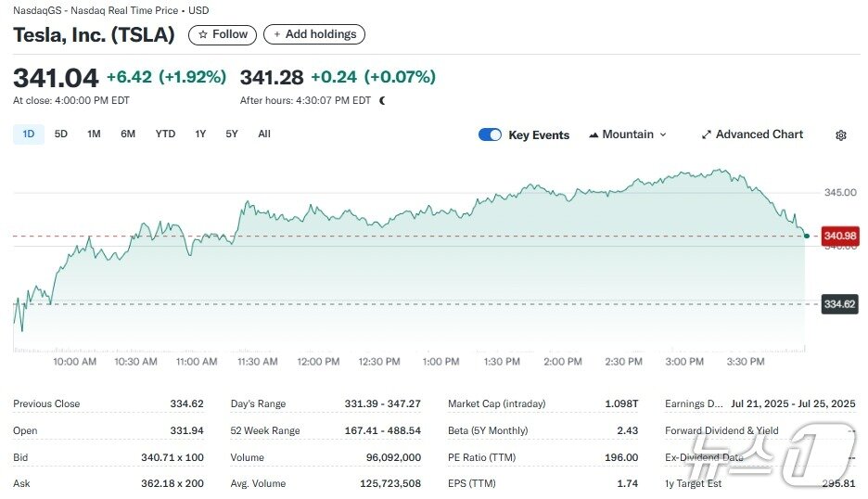Click the closing price 341.04
868x499 pixels.
click(x=56, y=78)
